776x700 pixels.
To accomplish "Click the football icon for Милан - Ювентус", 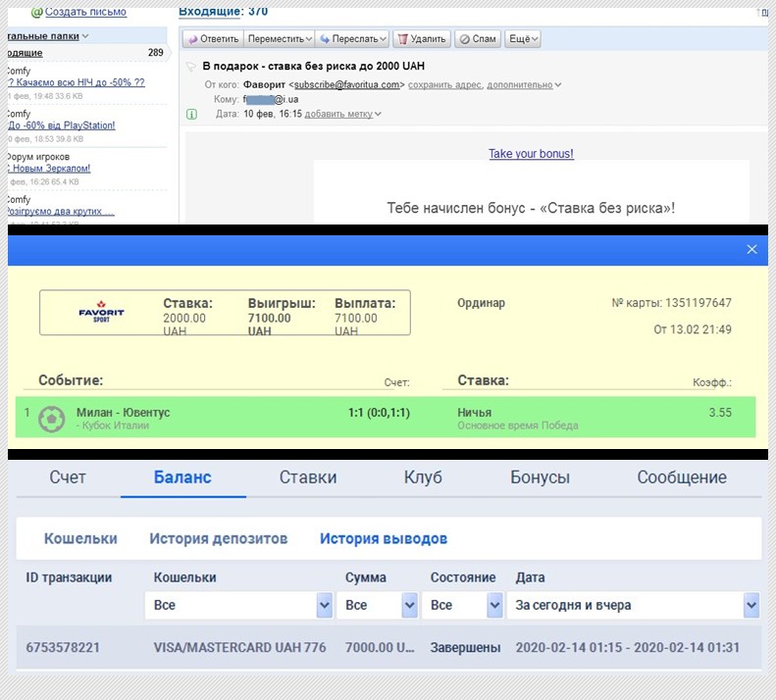I will pyautogui.click(x=52, y=419).
